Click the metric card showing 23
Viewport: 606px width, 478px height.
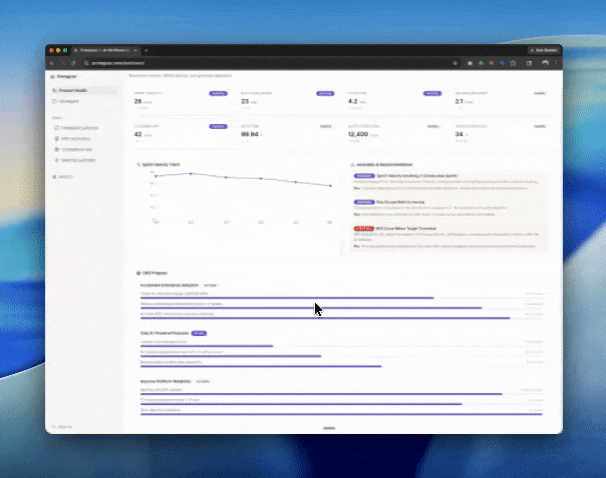coord(288,100)
